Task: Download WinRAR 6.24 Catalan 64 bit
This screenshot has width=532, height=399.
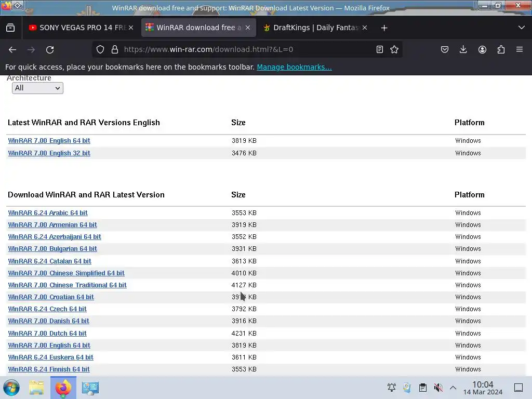Action: point(49,261)
